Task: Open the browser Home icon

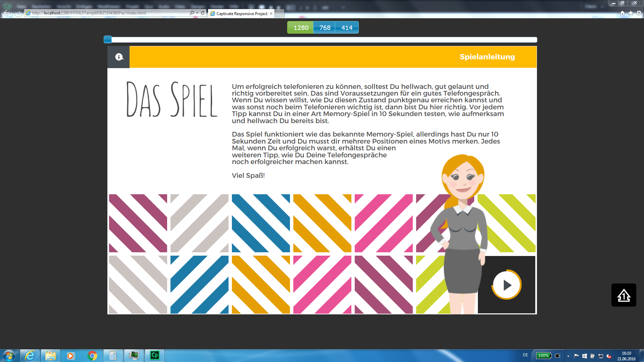Action: [x=623, y=13]
